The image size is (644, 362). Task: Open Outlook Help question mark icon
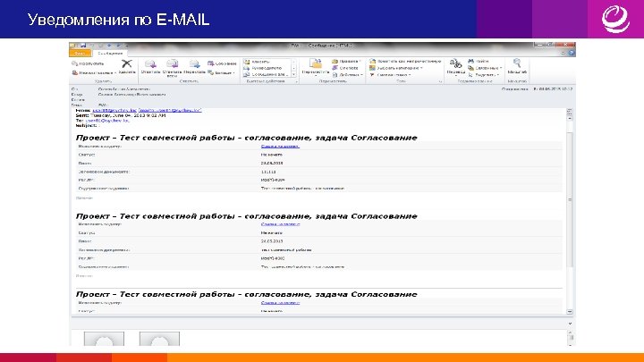pyautogui.click(x=572, y=53)
